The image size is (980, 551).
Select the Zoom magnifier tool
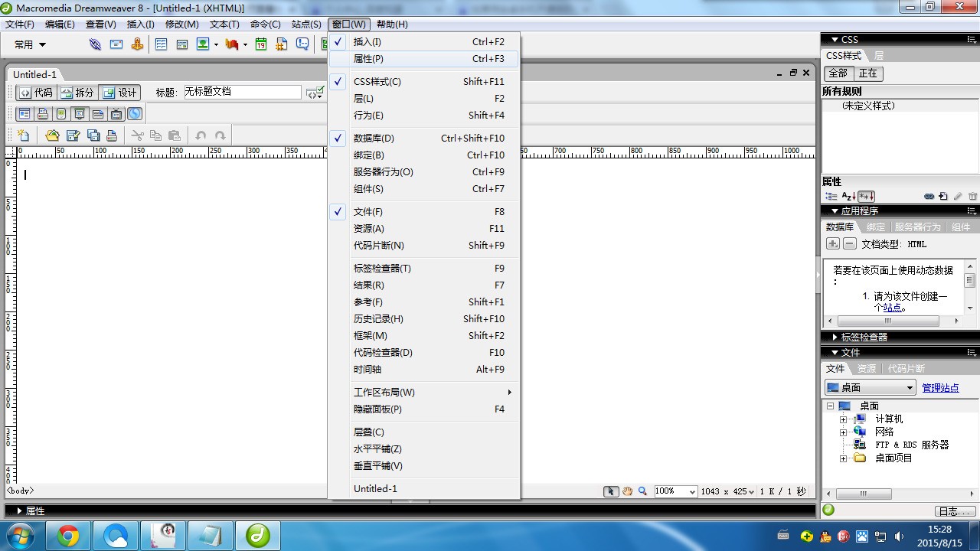pyautogui.click(x=642, y=491)
